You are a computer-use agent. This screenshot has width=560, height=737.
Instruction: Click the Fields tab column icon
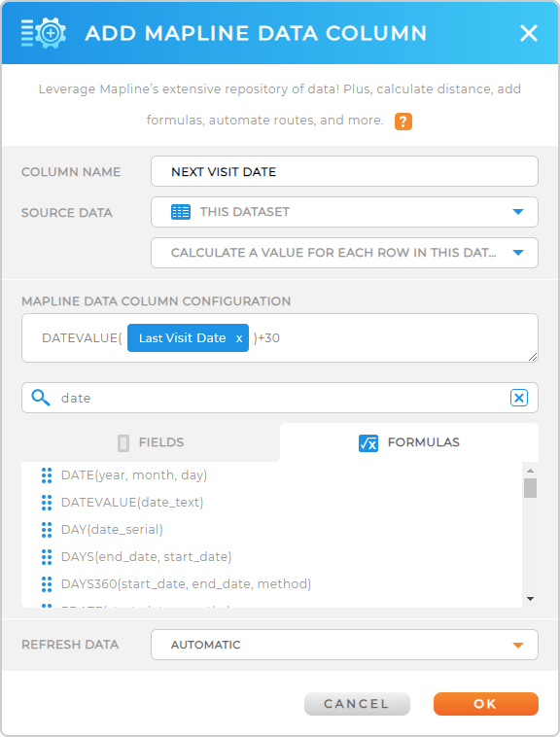pyautogui.click(x=123, y=442)
